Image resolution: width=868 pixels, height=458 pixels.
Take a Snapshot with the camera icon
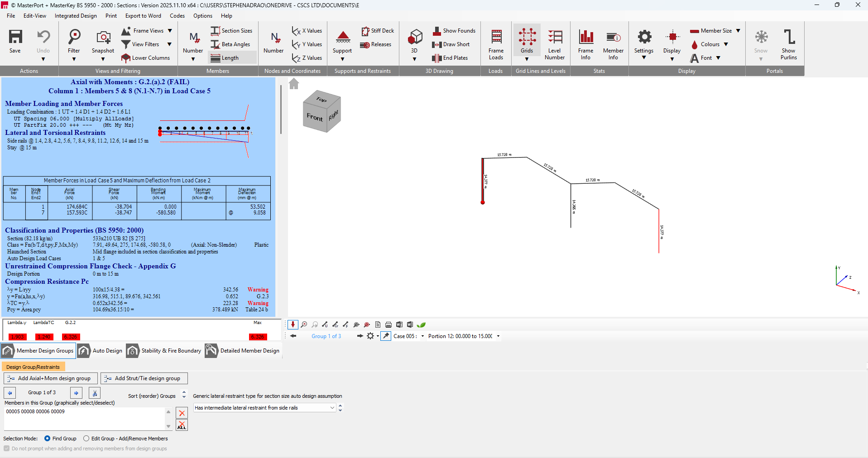tap(103, 37)
